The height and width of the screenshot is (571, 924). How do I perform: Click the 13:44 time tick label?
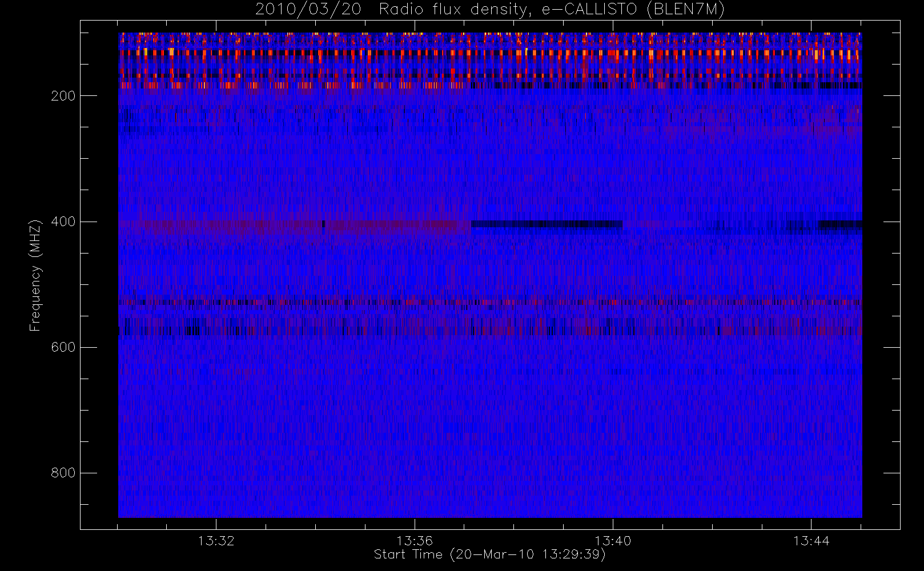811,541
